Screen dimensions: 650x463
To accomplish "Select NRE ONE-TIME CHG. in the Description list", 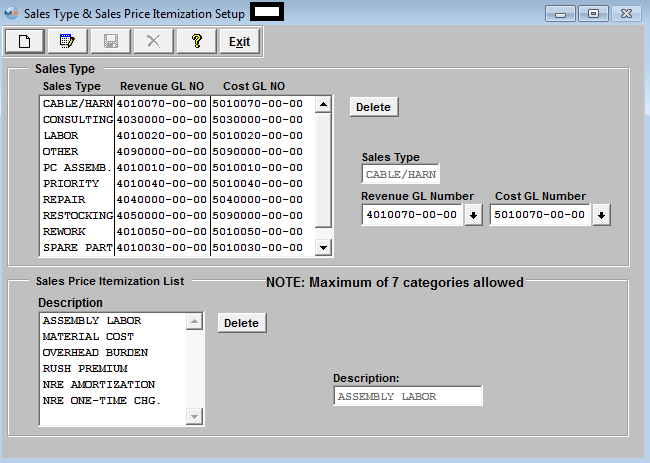I will tap(113, 401).
